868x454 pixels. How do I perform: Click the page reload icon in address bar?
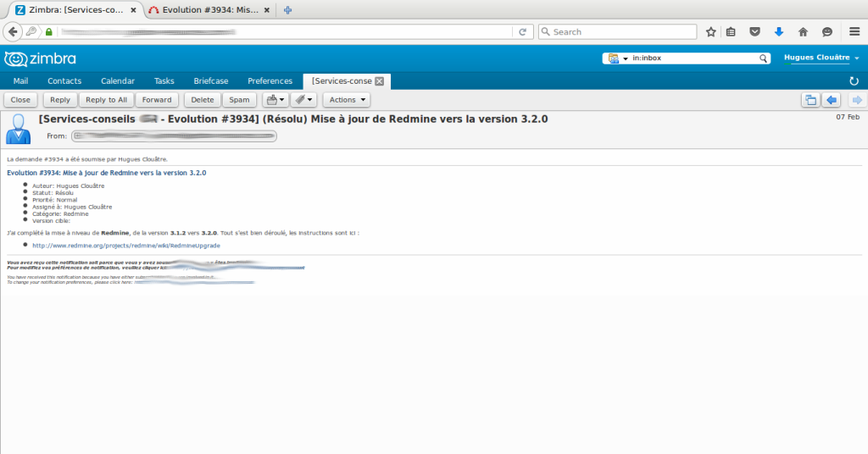coord(522,32)
